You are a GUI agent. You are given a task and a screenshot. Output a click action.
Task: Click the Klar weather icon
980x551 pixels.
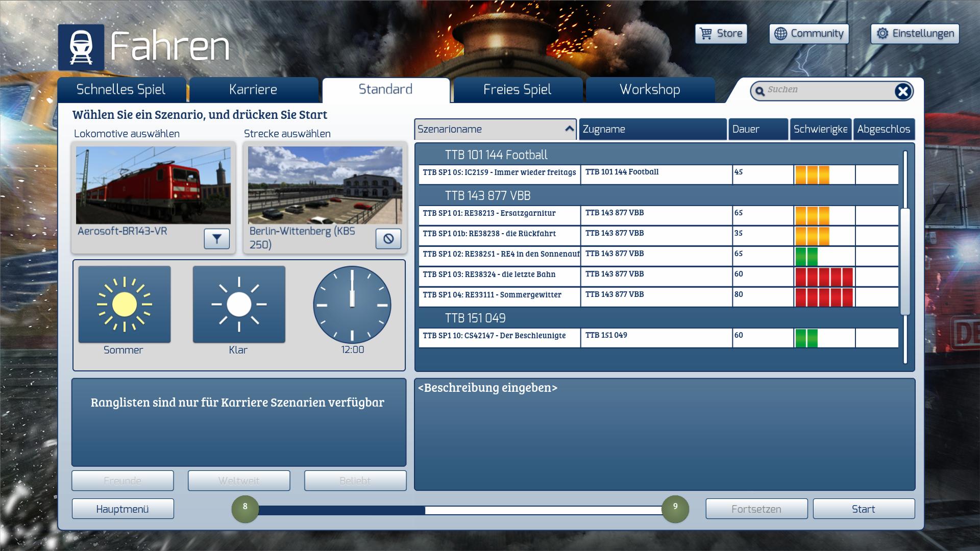pos(239,305)
